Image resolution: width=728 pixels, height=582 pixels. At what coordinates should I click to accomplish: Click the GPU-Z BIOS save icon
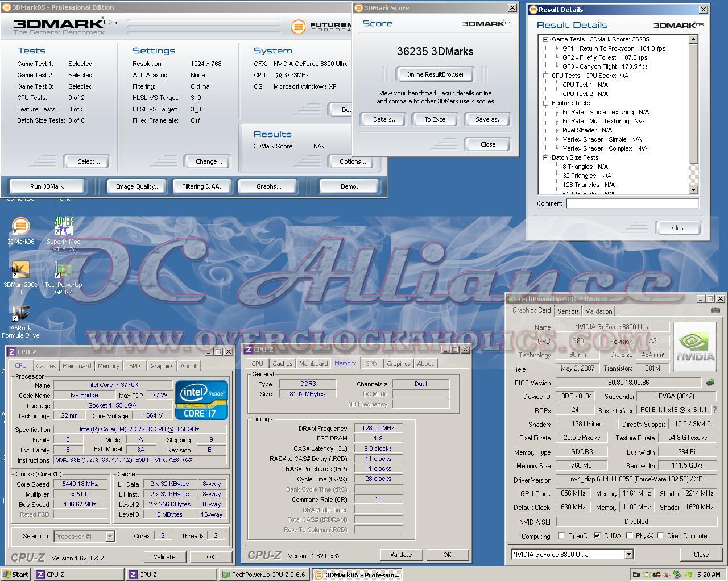710,383
